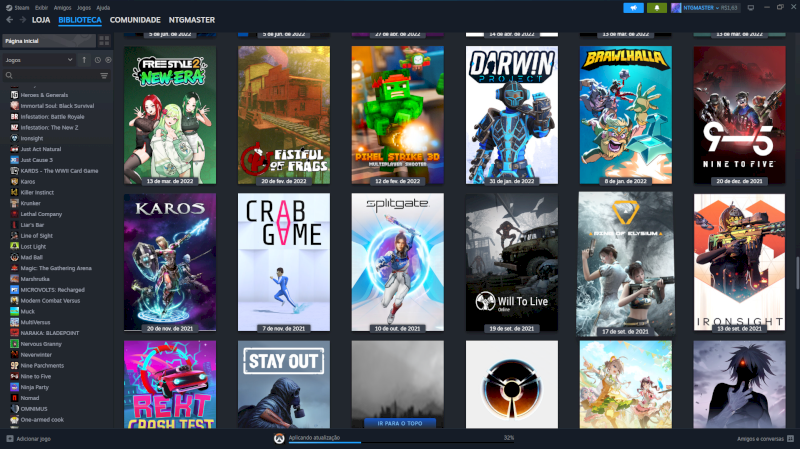Select Neverwinter in the list
The image size is (800, 449).
[x=36, y=355]
